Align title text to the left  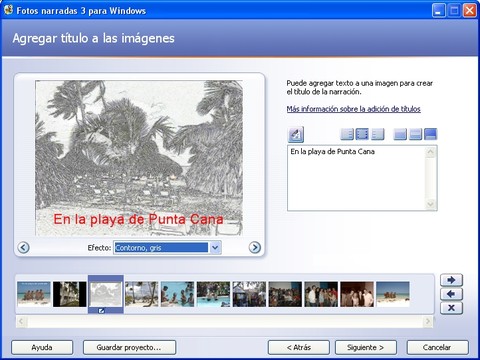pyautogui.click(x=347, y=134)
